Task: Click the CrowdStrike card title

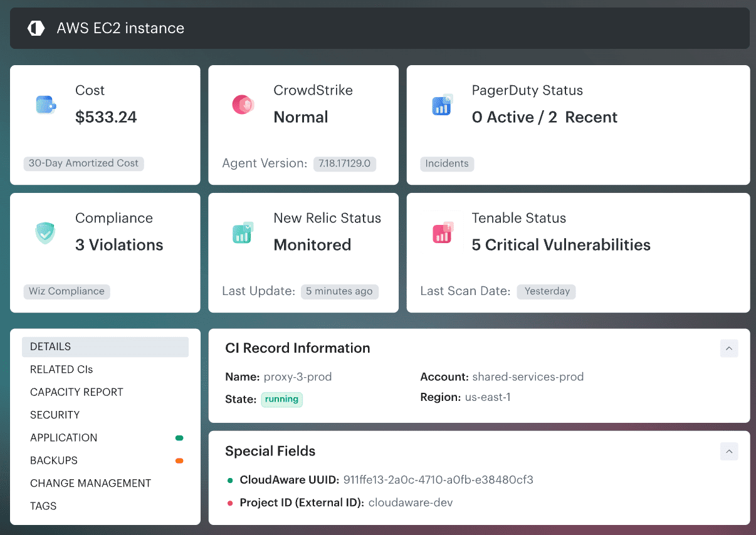Action: point(313,90)
